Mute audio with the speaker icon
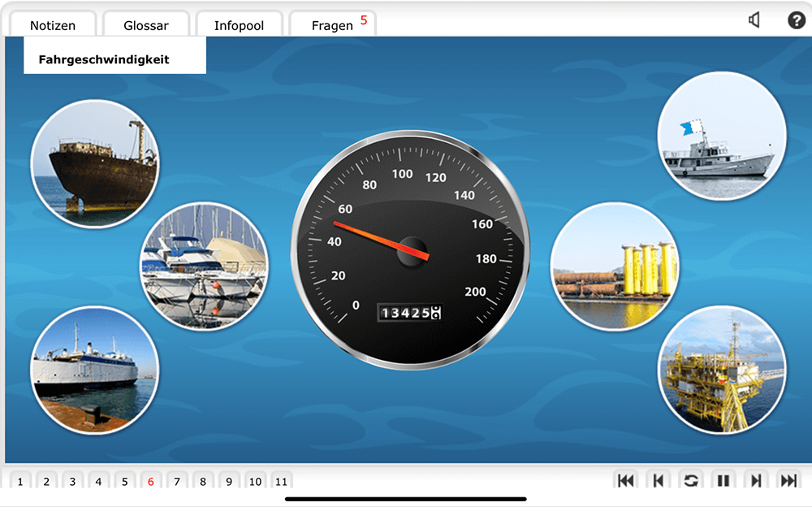This screenshot has width=812, height=507. 754,20
